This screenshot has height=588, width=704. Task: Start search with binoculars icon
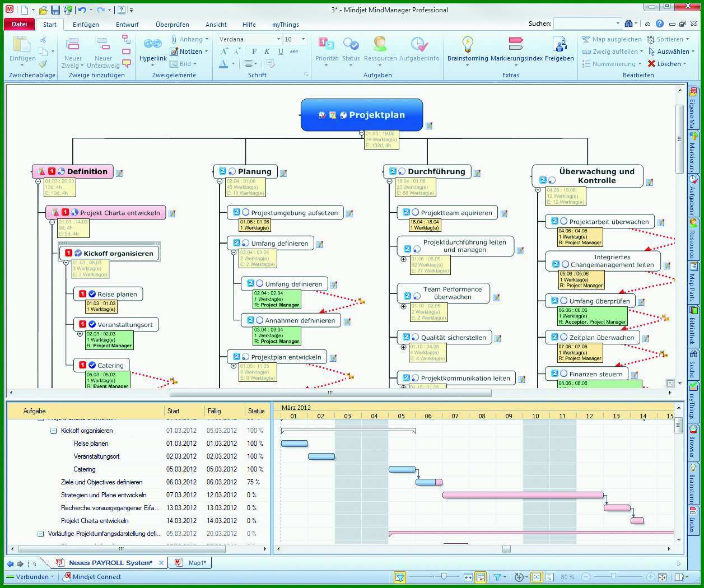(x=628, y=24)
